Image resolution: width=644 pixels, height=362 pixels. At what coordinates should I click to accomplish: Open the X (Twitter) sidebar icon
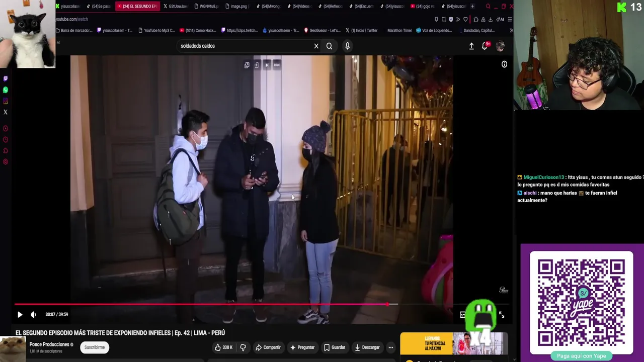pos(6,112)
